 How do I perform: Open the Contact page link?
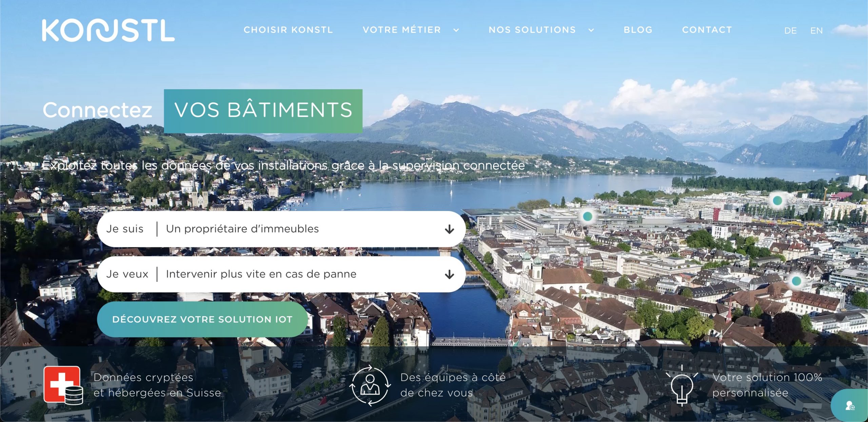tap(707, 30)
